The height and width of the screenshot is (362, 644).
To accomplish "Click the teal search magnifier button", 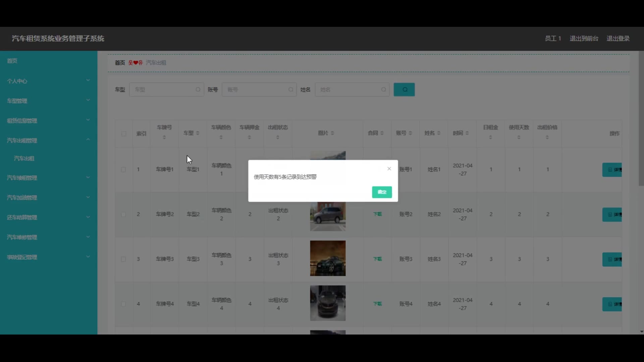I will pyautogui.click(x=404, y=89).
